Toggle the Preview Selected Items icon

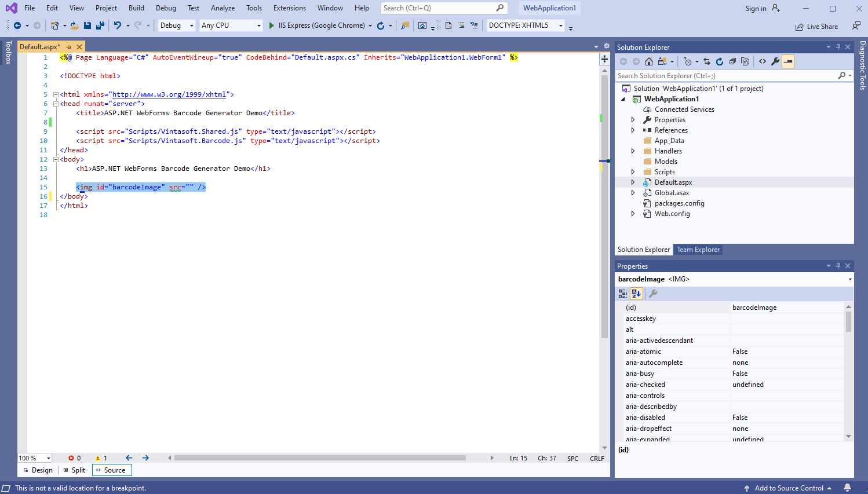788,61
